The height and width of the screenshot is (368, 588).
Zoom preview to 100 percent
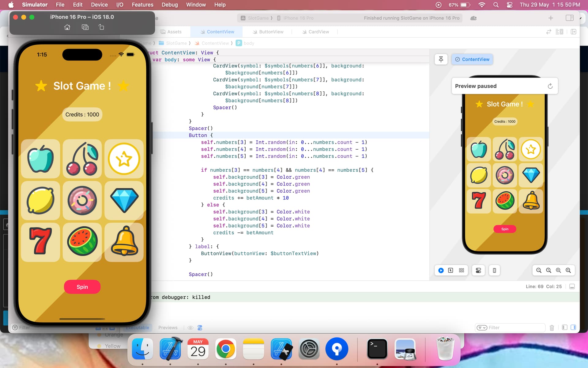[x=548, y=270]
